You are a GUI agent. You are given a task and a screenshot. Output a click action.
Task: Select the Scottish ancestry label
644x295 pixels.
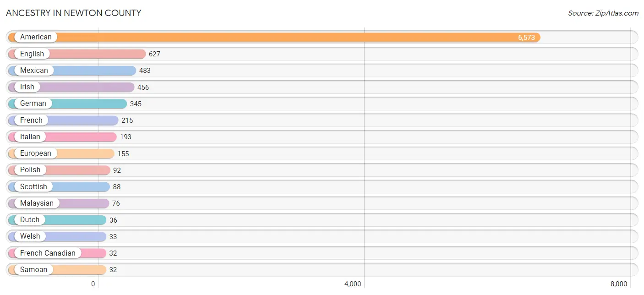[33, 186]
